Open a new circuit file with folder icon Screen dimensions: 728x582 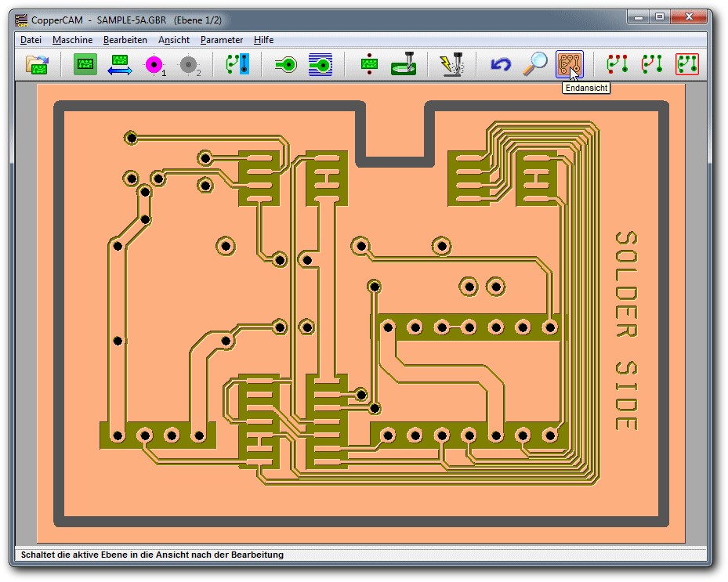click(x=37, y=64)
